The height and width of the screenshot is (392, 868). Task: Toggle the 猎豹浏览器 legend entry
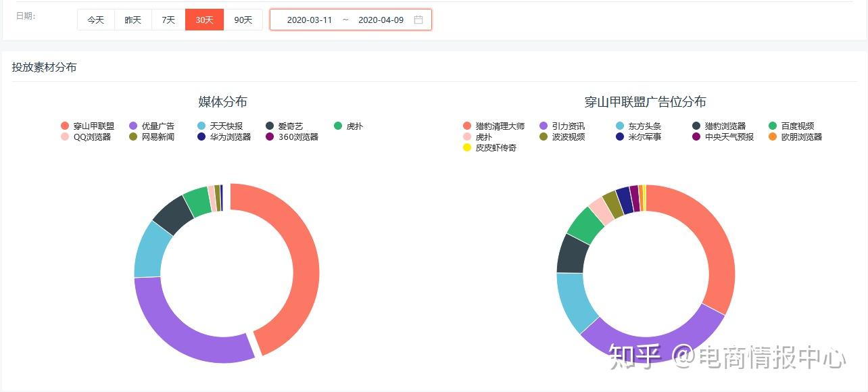(719, 126)
